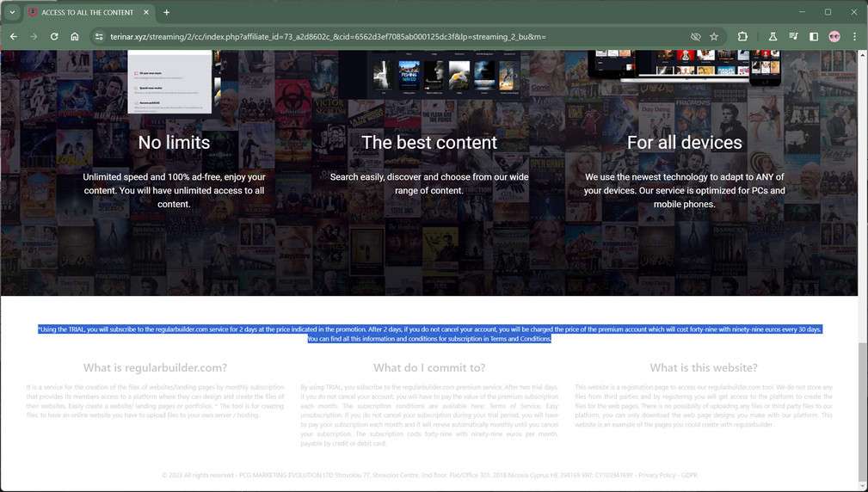Image resolution: width=868 pixels, height=492 pixels.
Task: Open the browser home page
Action: click(75, 36)
